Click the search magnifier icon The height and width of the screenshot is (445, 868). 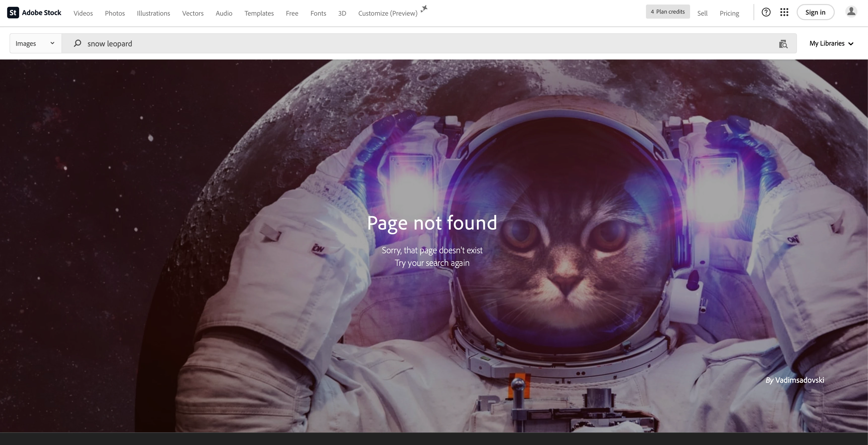78,43
